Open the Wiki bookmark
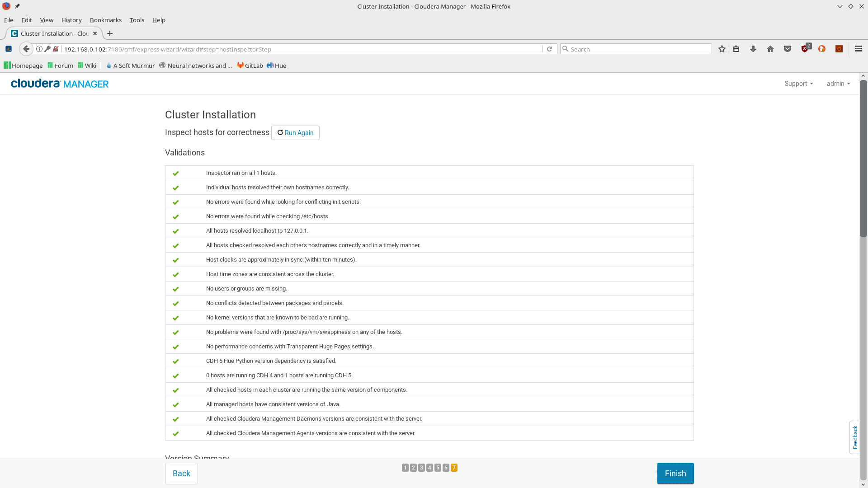The image size is (868, 488). point(87,66)
